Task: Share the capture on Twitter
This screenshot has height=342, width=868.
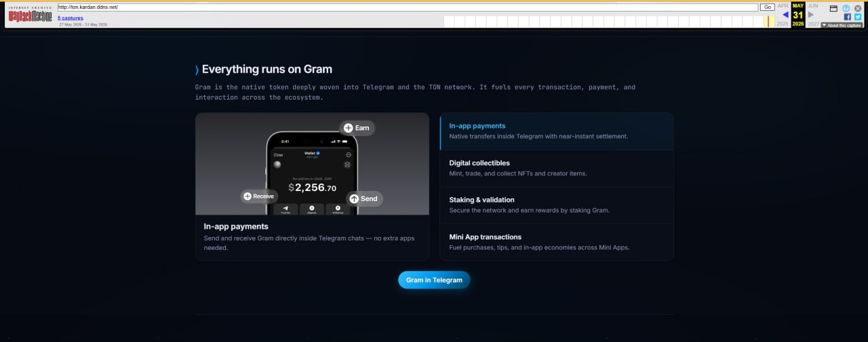Action: [x=858, y=17]
